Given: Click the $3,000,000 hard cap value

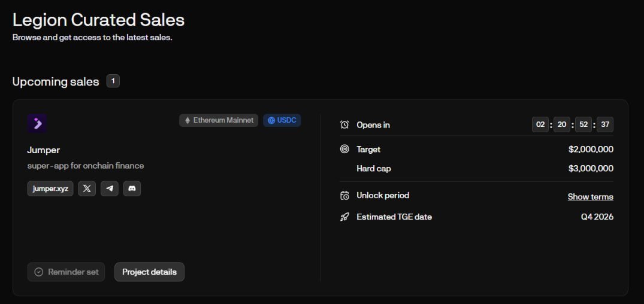Looking at the screenshot, I should pyautogui.click(x=591, y=169).
